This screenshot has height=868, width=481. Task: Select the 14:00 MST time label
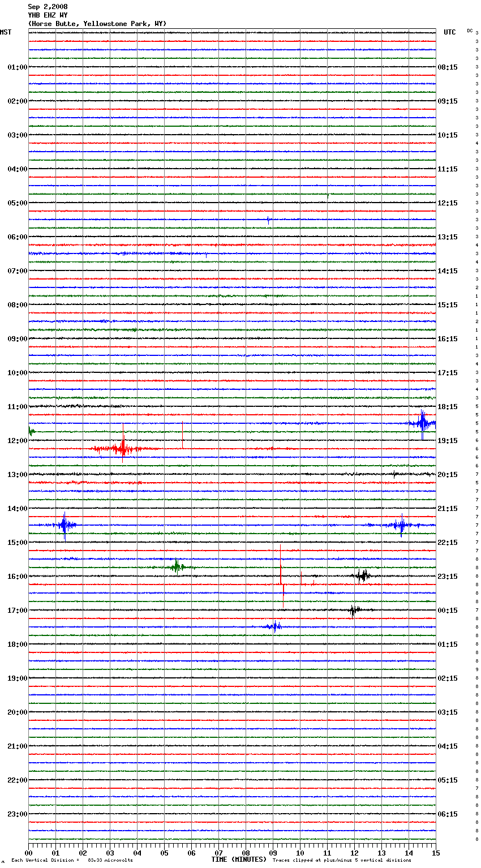point(18,509)
